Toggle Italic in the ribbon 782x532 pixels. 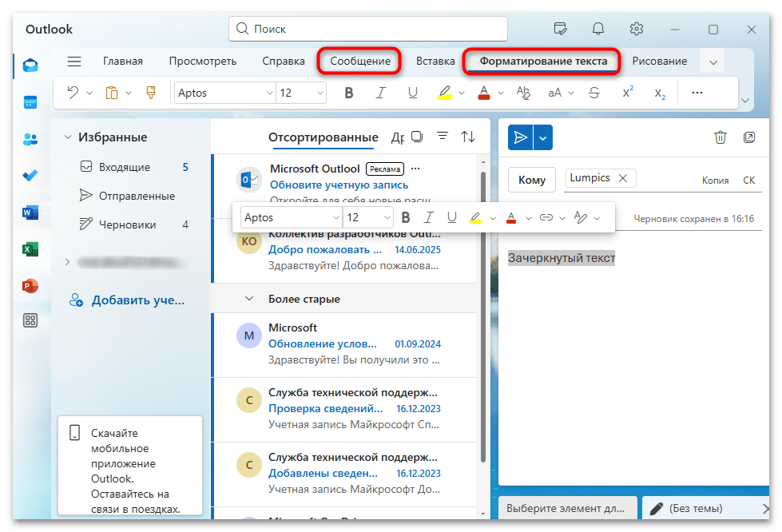(381, 93)
